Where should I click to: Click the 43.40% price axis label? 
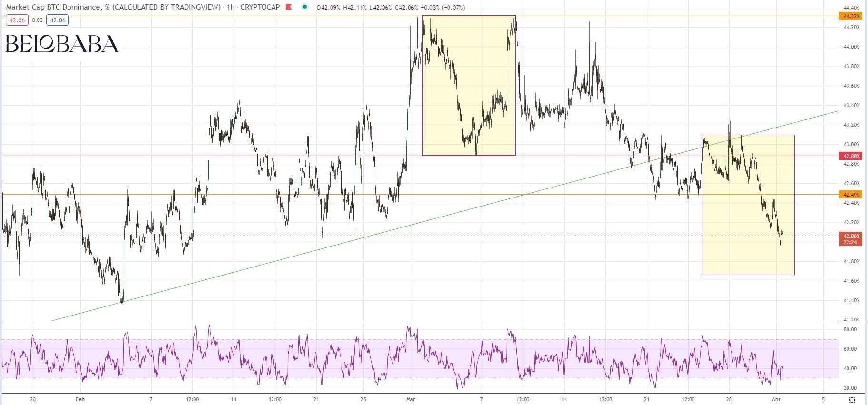pos(851,105)
